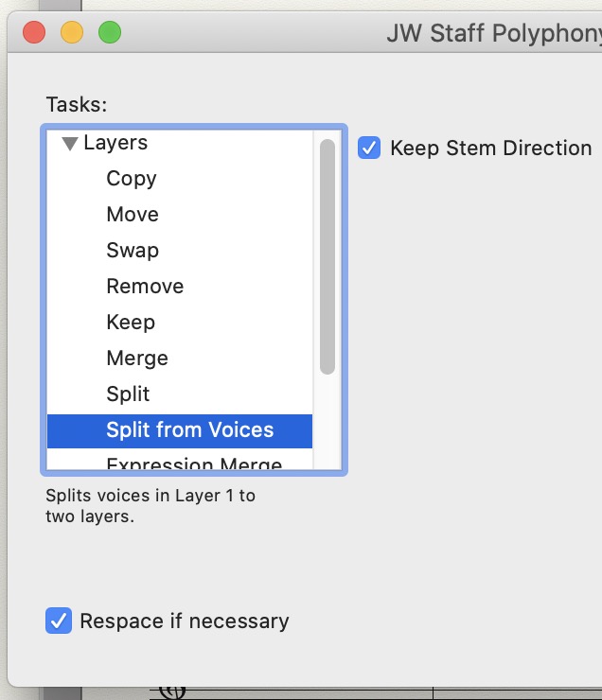Click the green zoom window button
This screenshot has width=602, height=700.
tap(110, 34)
